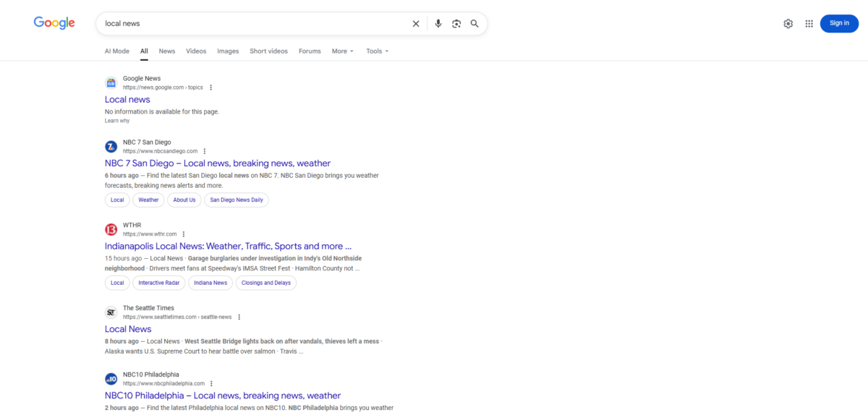Open three-dot menu beside wthr.com result
This screenshot has height=415, width=868.
pyautogui.click(x=184, y=234)
